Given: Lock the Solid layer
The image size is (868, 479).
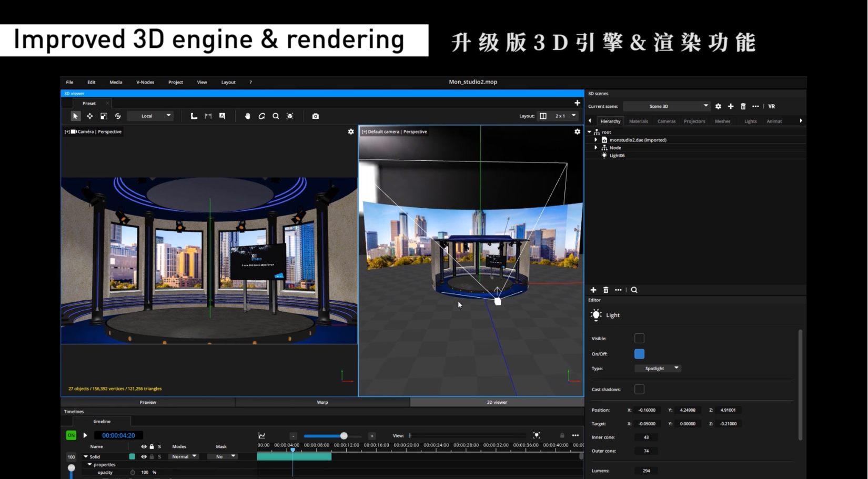Looking at the screenshot, I should point(152,457).
